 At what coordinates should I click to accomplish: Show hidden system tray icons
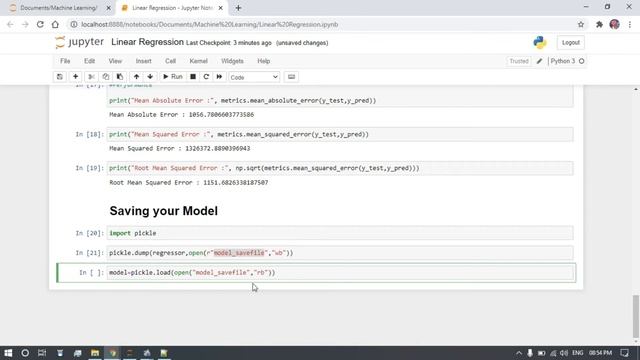[519, 353]
